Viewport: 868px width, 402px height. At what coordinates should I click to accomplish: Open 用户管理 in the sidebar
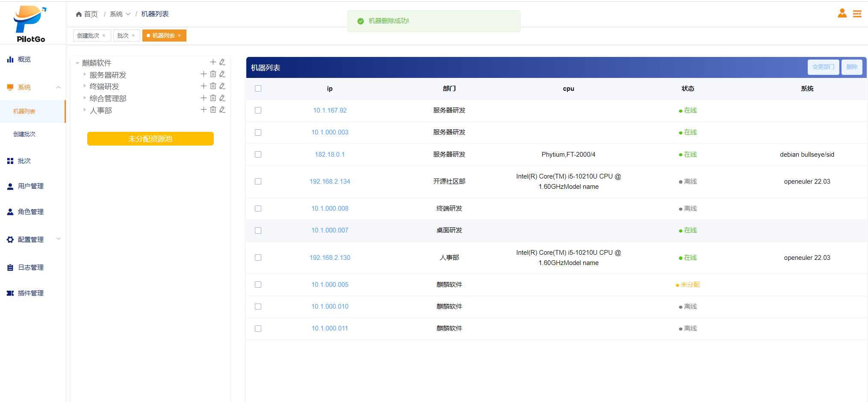30,186
